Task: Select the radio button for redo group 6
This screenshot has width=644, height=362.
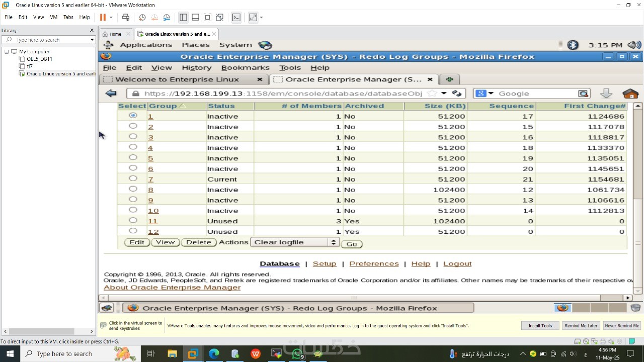Action: point(133,168)
